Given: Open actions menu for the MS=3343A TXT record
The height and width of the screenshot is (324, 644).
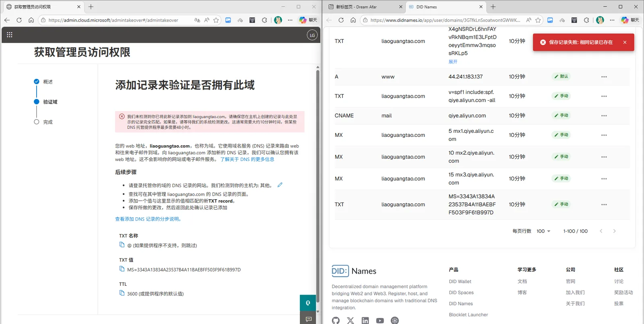Looking at the screenshot, I should click(x=604, y=204).
